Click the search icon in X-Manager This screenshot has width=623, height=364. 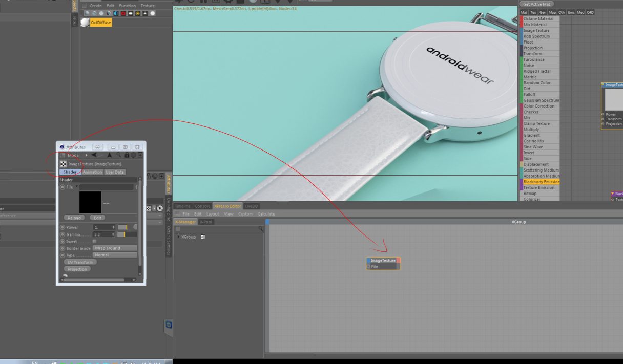pyautogui.click(x=261, y=229)
